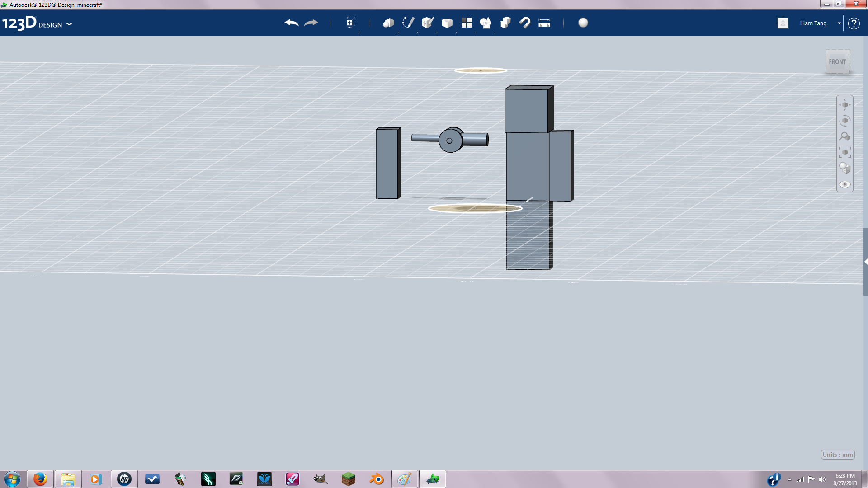Open Windows Explorer from the taskbar
Screen dimensions: 868x488
[x=68, y=479]
